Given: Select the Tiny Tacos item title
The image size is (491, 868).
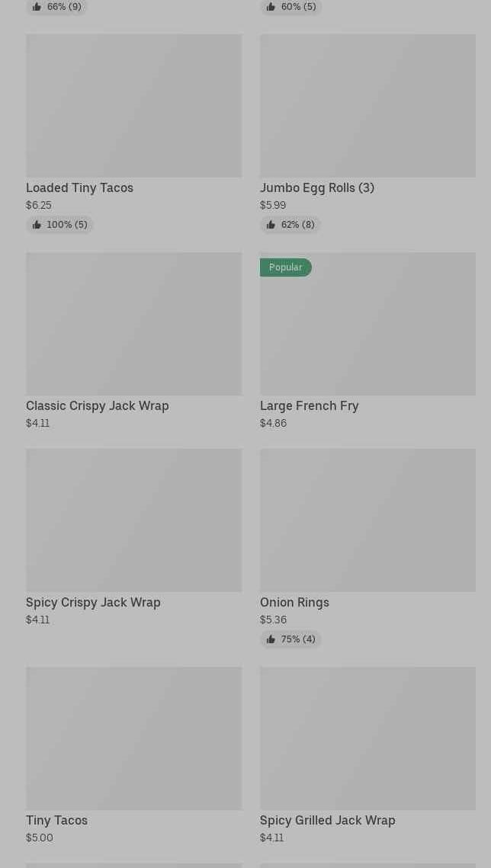Looking at the screenshot, I should 57,821.
